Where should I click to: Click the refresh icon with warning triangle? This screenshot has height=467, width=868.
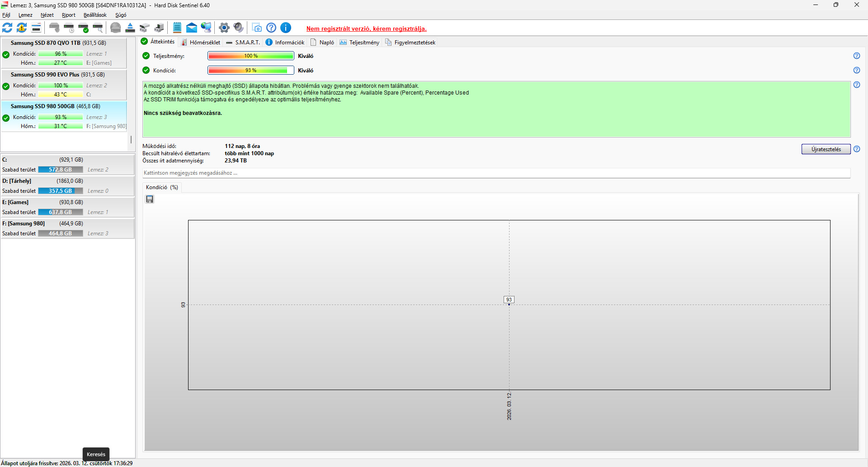22,28
